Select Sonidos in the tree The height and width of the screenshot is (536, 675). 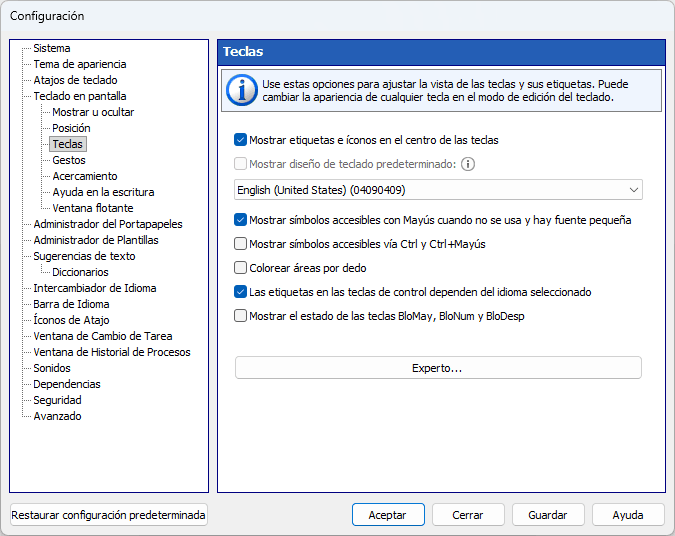52,368
